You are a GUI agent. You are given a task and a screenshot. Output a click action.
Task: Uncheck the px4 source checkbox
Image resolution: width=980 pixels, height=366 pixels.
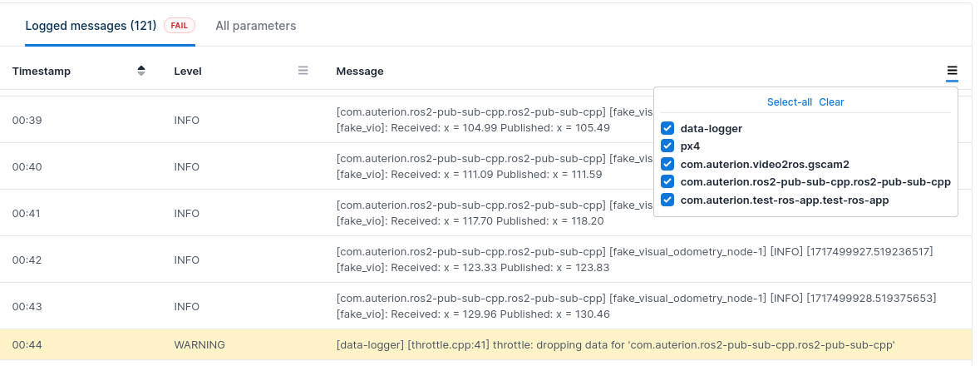pyautogui.click(x=667, y=146)
